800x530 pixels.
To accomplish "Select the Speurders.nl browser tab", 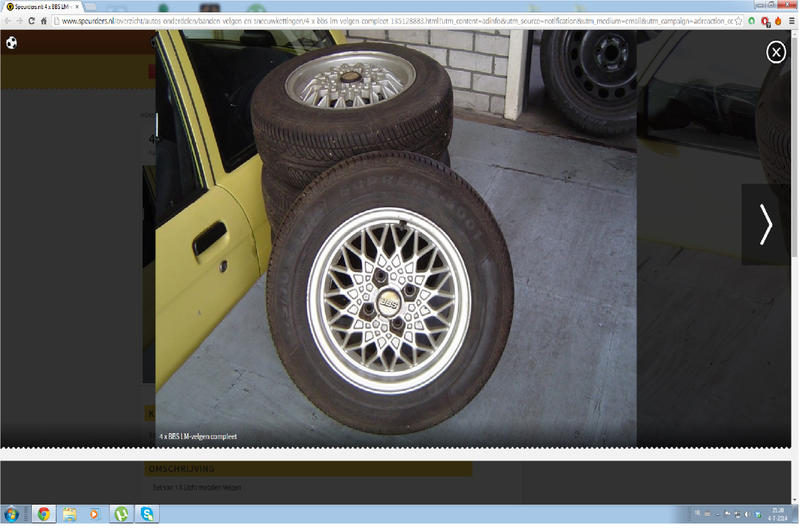I will tap(42, 7).
